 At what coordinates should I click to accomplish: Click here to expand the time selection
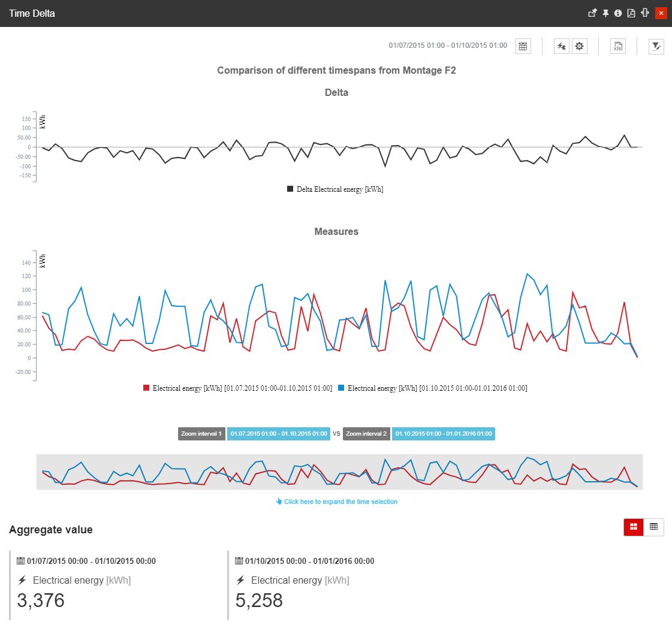(336, 502)
